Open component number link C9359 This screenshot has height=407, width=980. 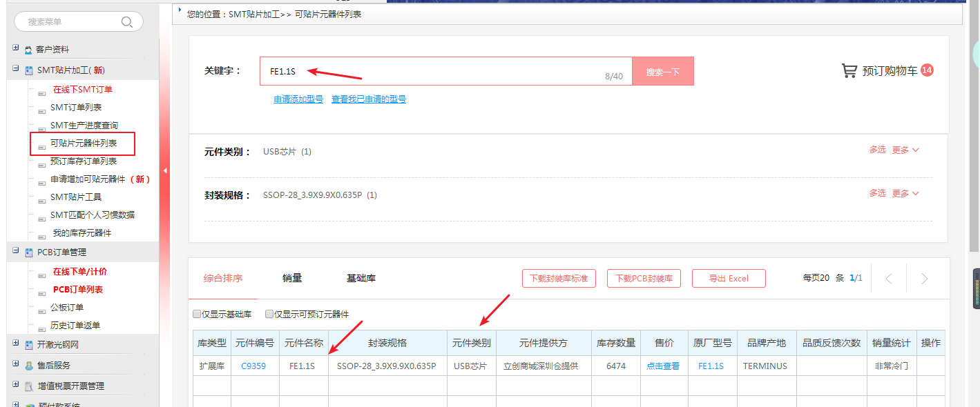[253, 366]
